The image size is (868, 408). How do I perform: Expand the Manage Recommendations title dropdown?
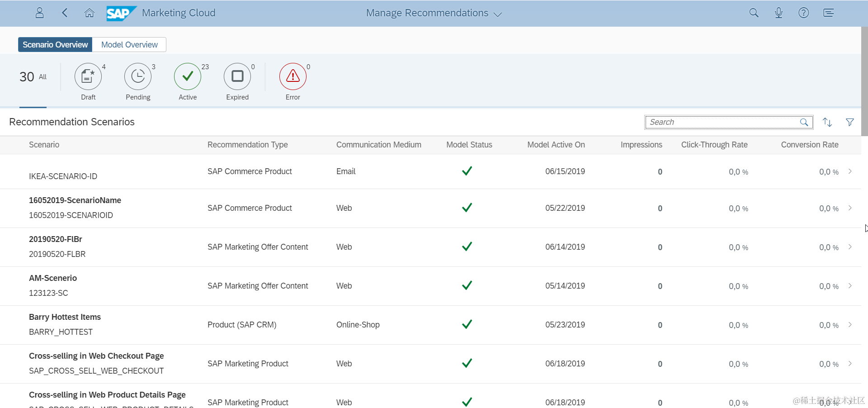coord(498,14)
